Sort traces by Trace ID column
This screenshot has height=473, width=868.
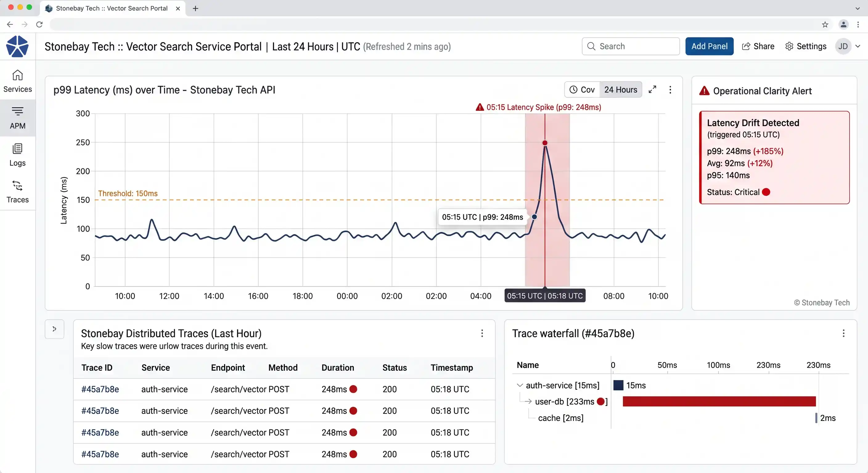pyautogui.click(x=97, y=368)
